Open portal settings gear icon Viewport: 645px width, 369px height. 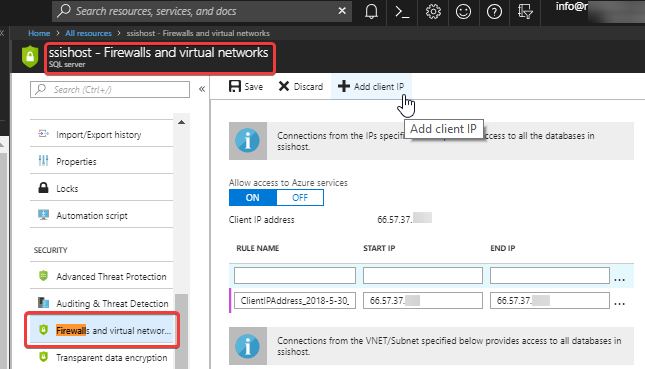pyautogui.click(x=433, y=12)
